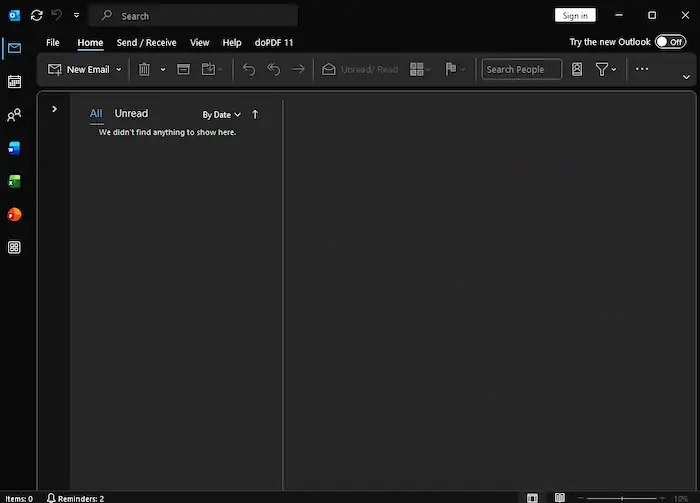Click the Move to folder icon
Image resolution: width=700 pixels, height=503 pixels.
click(208, 69)
